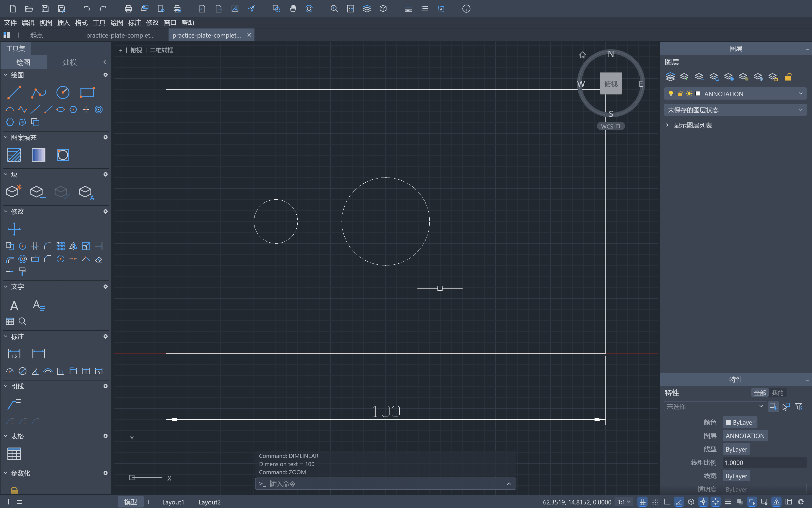
Task: Click the Layer Properties manager icon
Action: point(670,77)
